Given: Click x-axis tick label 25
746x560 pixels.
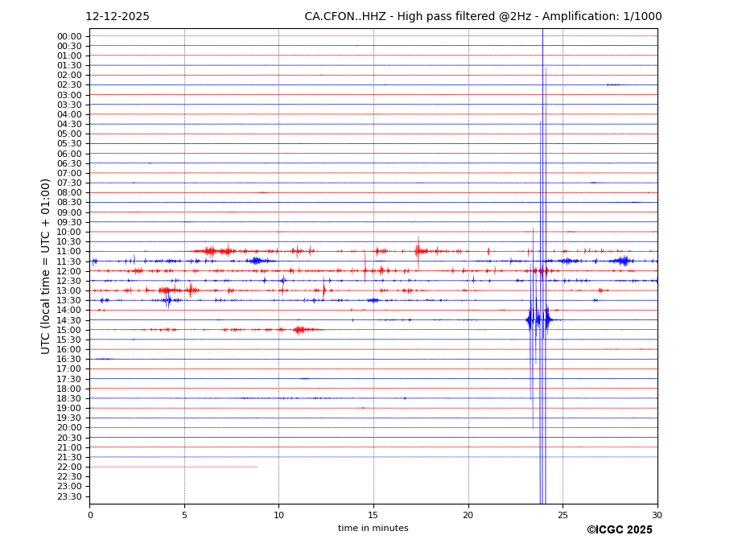Looking at the screenshot, I should tap(563, 515).
